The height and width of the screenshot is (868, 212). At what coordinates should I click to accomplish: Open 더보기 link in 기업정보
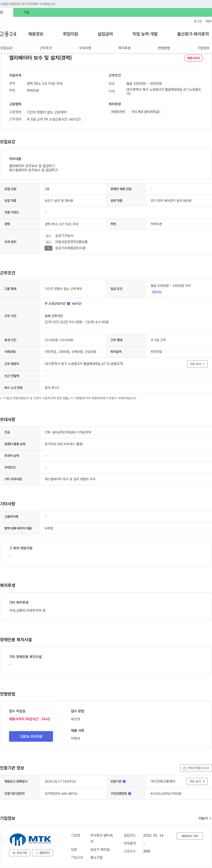click(x=204, y=819)
